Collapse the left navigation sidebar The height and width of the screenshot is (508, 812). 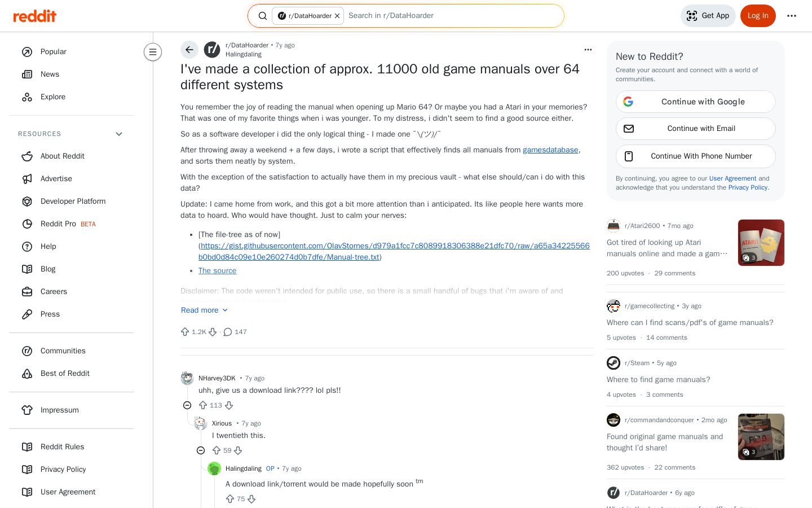click(x=153, y=52)
